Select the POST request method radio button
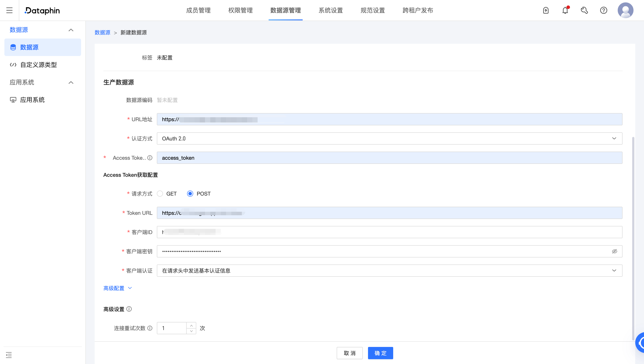Screen dimensions: 644x364 (x=190, y=194)
